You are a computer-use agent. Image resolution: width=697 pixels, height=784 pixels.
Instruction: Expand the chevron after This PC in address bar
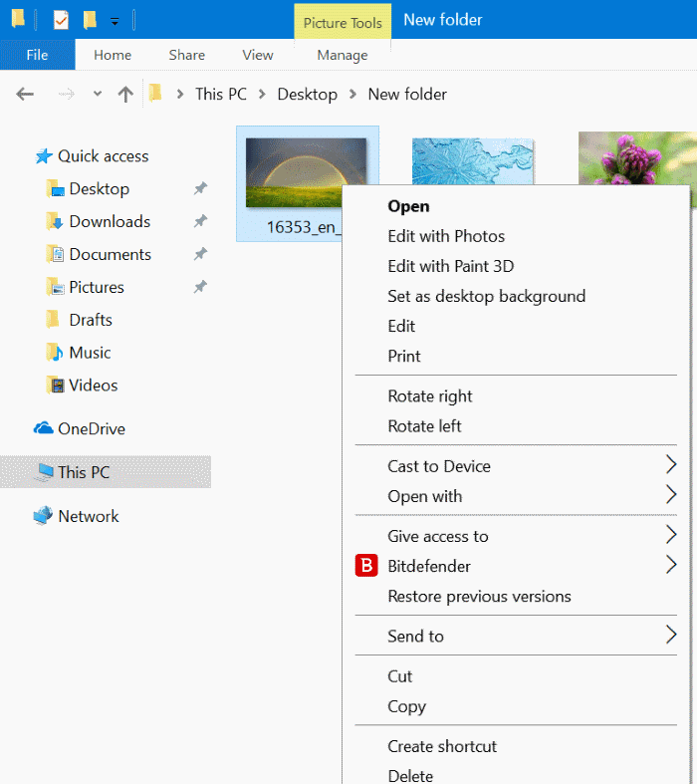tap(262, 94)
